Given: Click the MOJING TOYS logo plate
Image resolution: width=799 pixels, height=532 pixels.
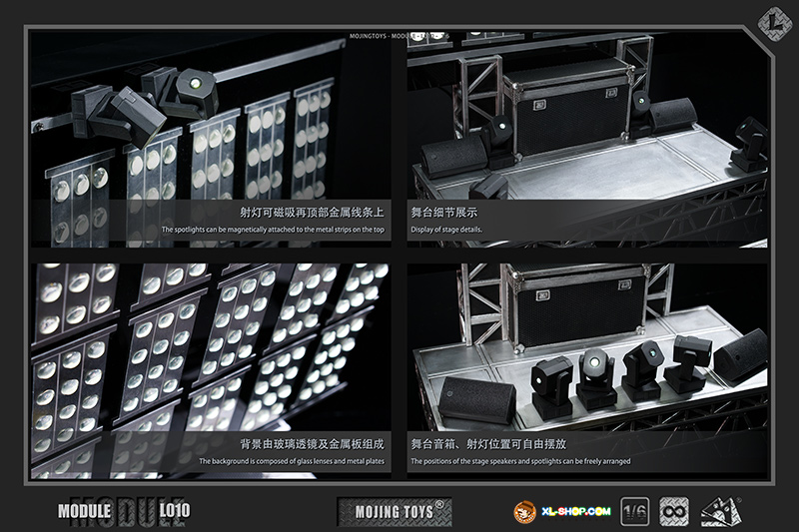Looking at the screenshot, I should click(x=395, y=510).
